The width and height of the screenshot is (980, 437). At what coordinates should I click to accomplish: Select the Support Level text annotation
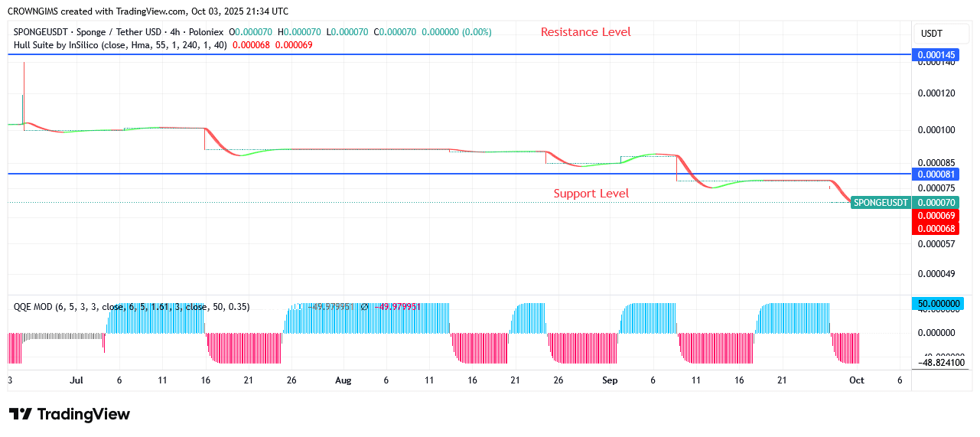591,194
